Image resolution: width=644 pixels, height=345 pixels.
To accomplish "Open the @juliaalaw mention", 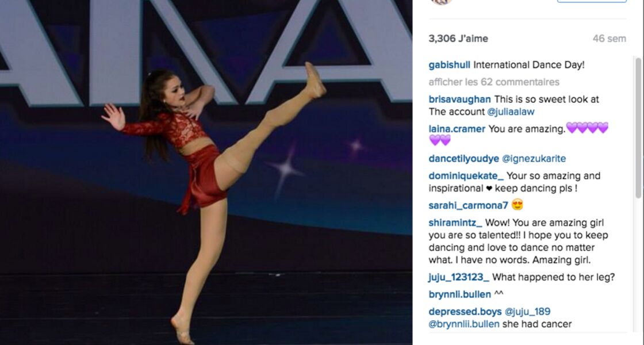I will pos(511,112).
